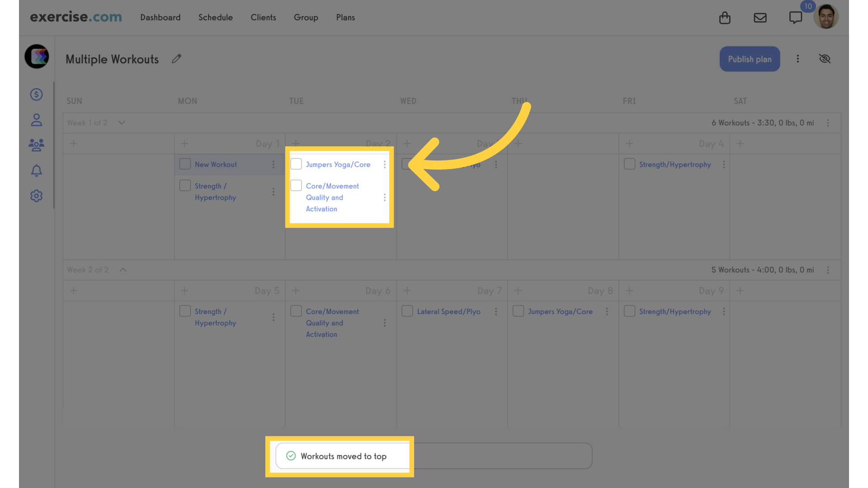This screenshot has height=488, width=868.
Task: Toggle checkbox next to Jumpers Yoga/Core
Action: tap(296, 164)
